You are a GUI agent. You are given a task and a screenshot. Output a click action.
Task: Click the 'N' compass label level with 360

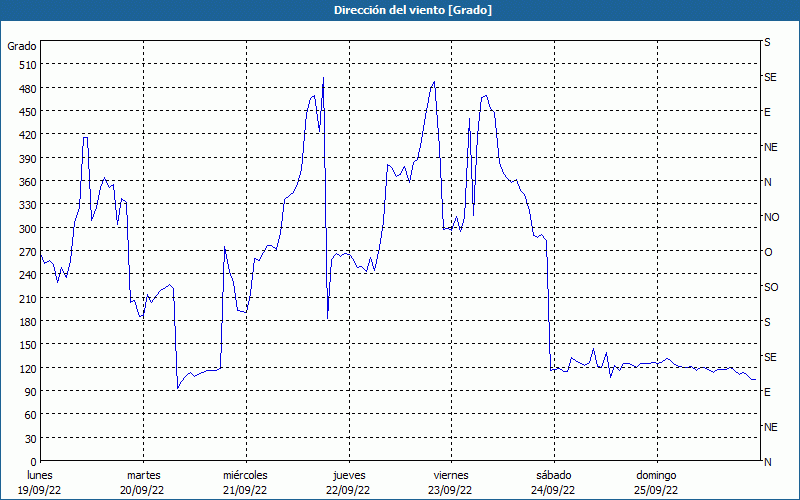(768, 182)
